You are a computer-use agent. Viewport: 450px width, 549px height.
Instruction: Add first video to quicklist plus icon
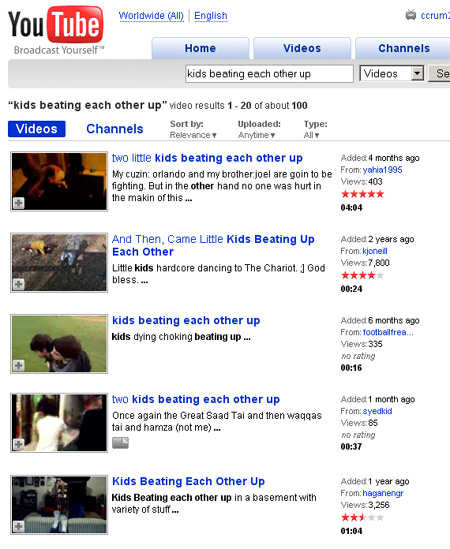pyautogui.click(x=19, y=203)
